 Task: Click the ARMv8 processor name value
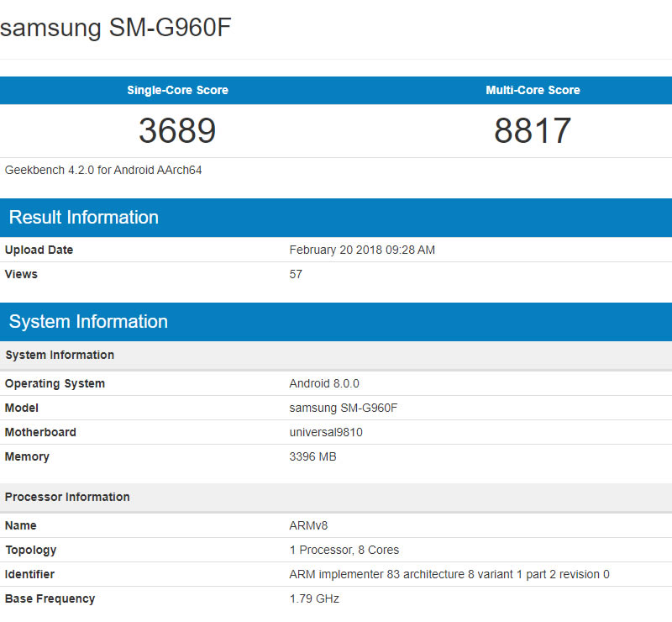point(307,525)
